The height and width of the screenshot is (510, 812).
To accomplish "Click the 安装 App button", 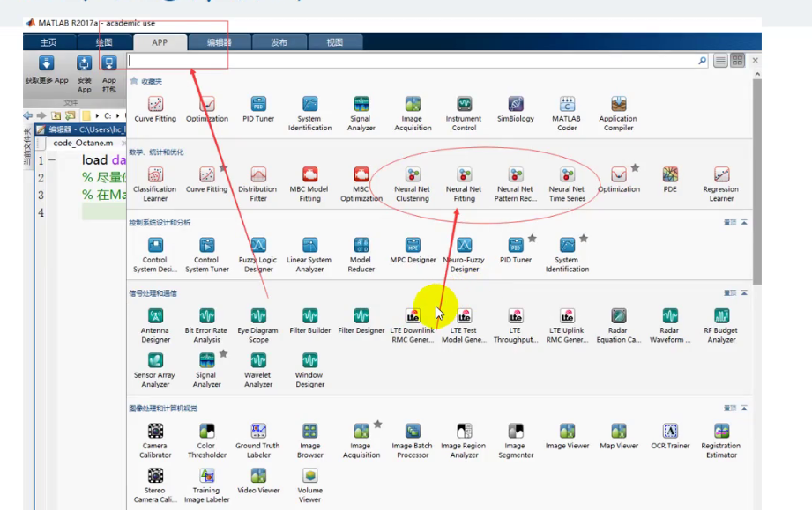I will tap(84, 75).
